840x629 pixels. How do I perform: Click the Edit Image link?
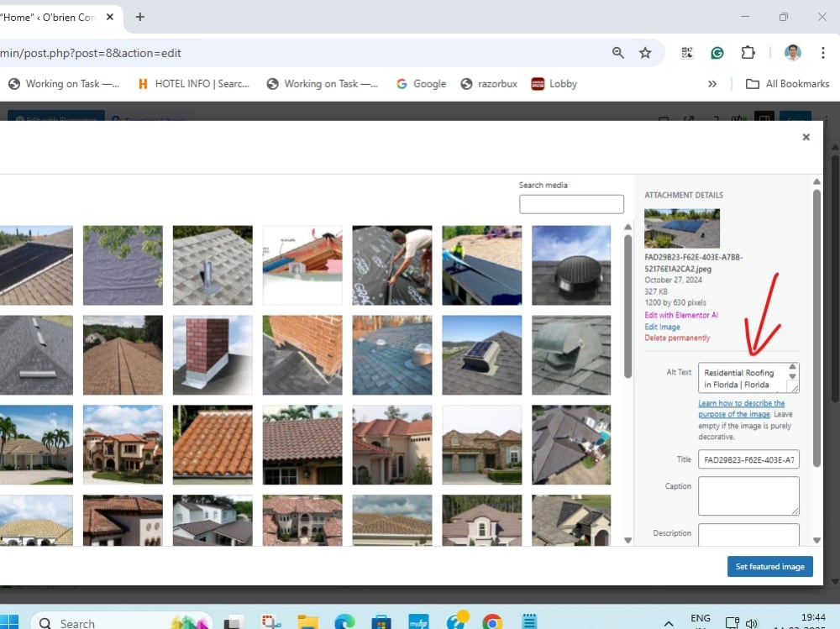[662, 327]
